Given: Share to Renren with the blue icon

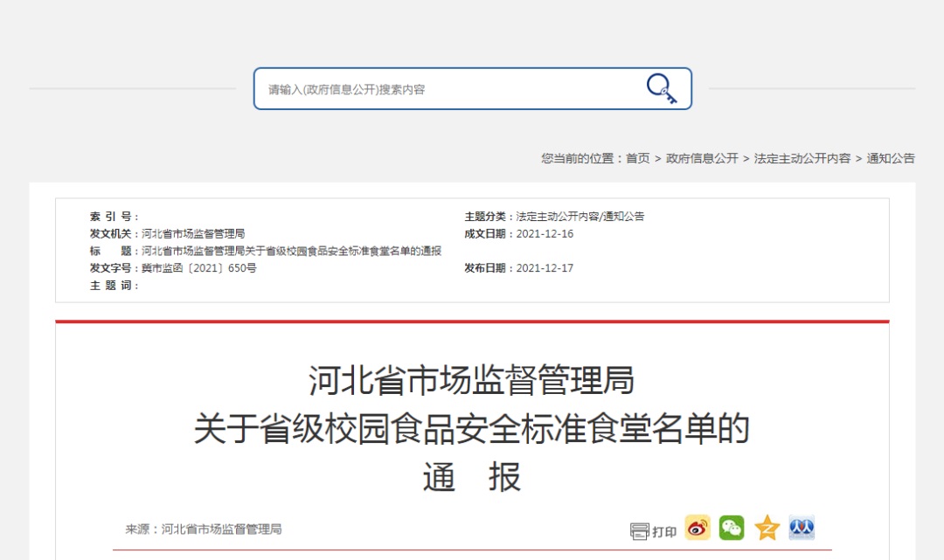Looking at the screenshot, I should click(x=802, y=529).
